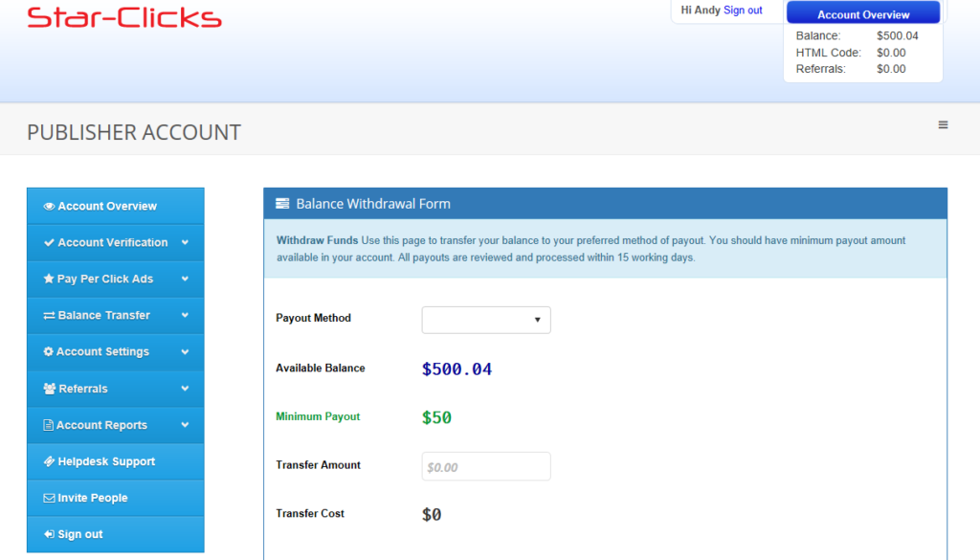Click the Star-Clicks logo

tap(124, 17)
